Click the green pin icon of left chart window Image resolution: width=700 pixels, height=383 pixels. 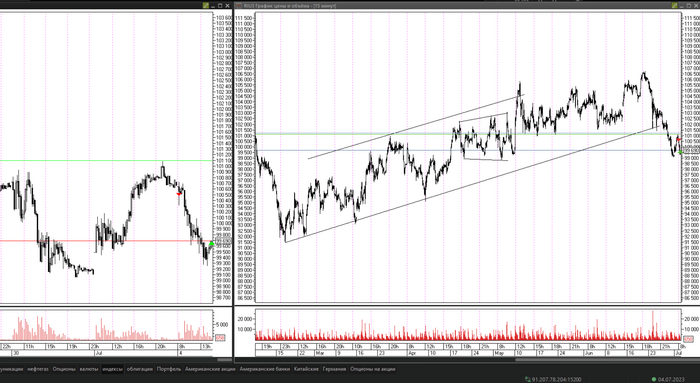[x=205, y=6]
